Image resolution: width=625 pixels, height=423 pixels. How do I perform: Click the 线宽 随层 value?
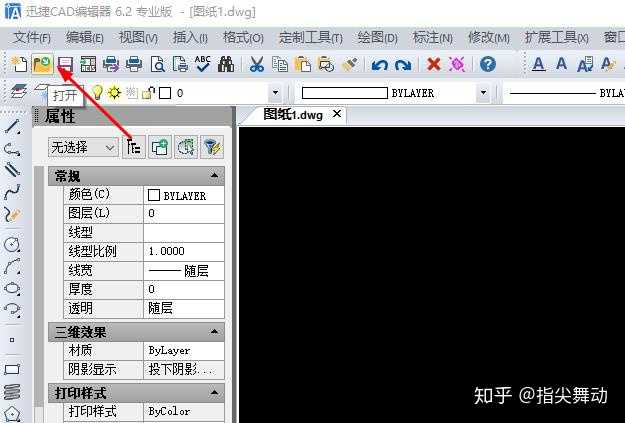pyautogui.click(x=184, y=271)
